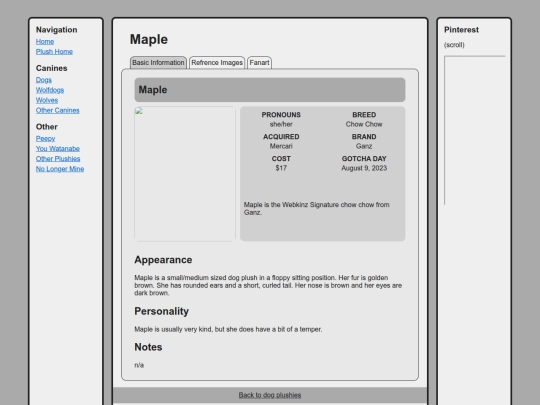The width and height of the screenshot is (540, 405).
Task: Click the August 9, 2023 gotcha day
Action: pyautogui.click(x=364, y=168)
